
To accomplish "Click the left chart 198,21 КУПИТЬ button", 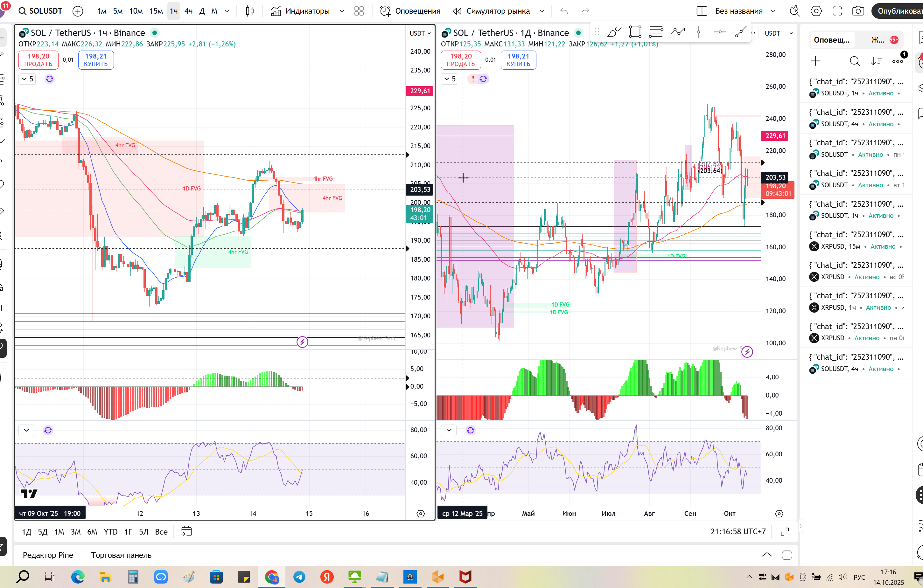I will 96,60.
